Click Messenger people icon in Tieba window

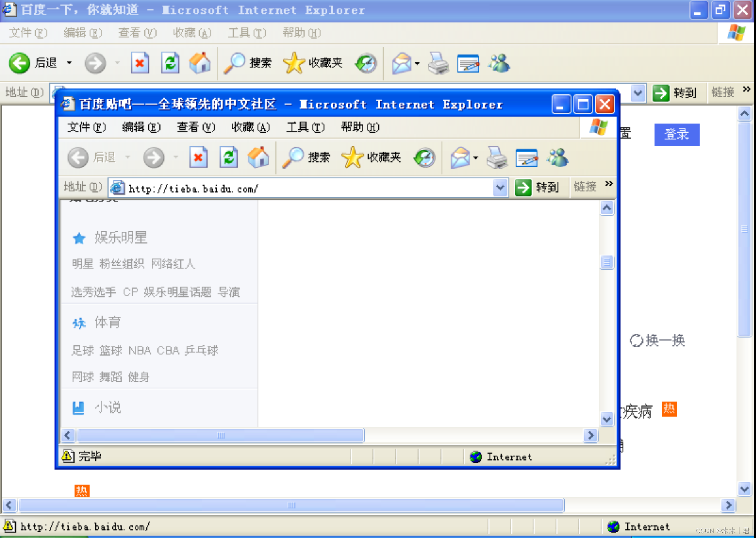coord(558,157)
